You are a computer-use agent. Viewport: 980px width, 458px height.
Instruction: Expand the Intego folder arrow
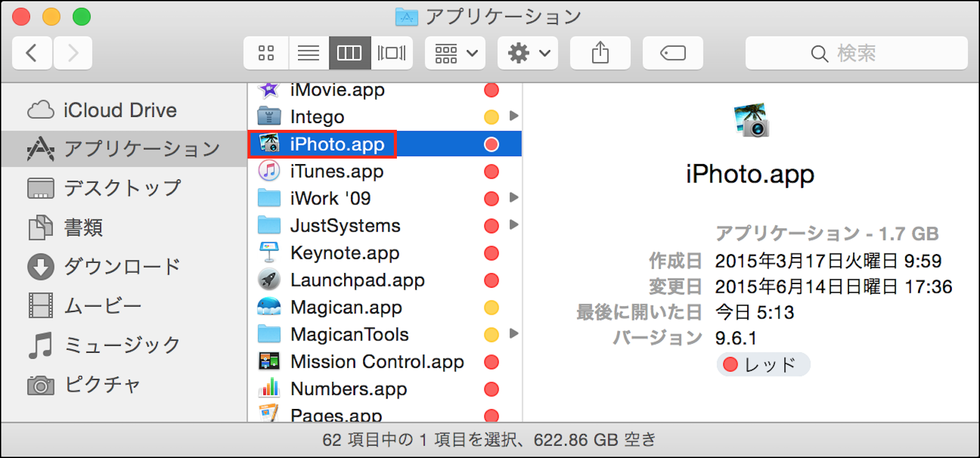514,116
